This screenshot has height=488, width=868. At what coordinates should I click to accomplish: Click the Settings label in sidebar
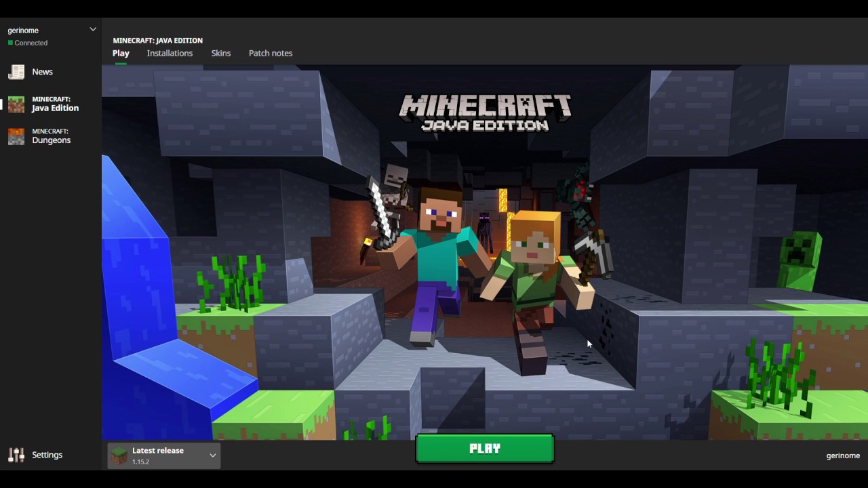click(47, 455)
